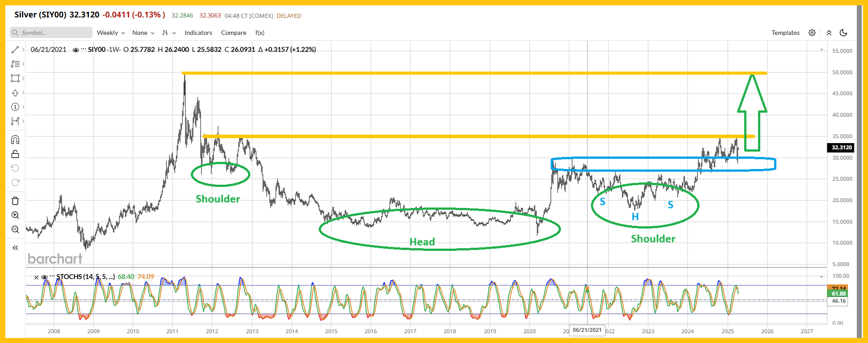Viewport: 868px width, 343px height.
Task: Click the STOCHS (14, 5, 5, ...) label
Action: click(85, 277)
